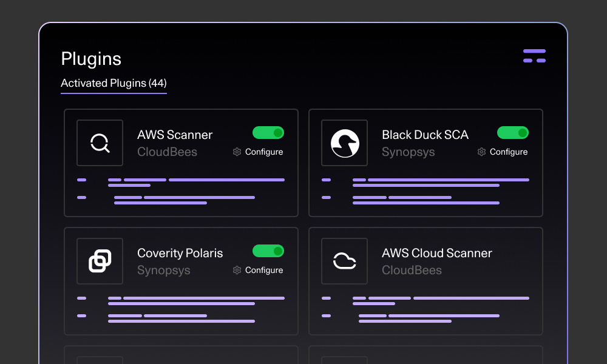Open Configure for AWS Scanner
Viewport: 607px width, 364px height.
(x=264, y=152)
